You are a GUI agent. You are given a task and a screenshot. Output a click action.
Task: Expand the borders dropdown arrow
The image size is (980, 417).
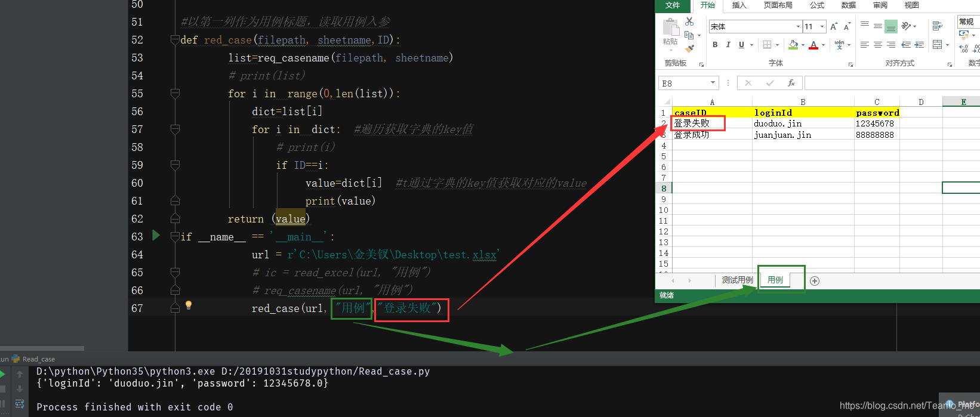[778, 45]
